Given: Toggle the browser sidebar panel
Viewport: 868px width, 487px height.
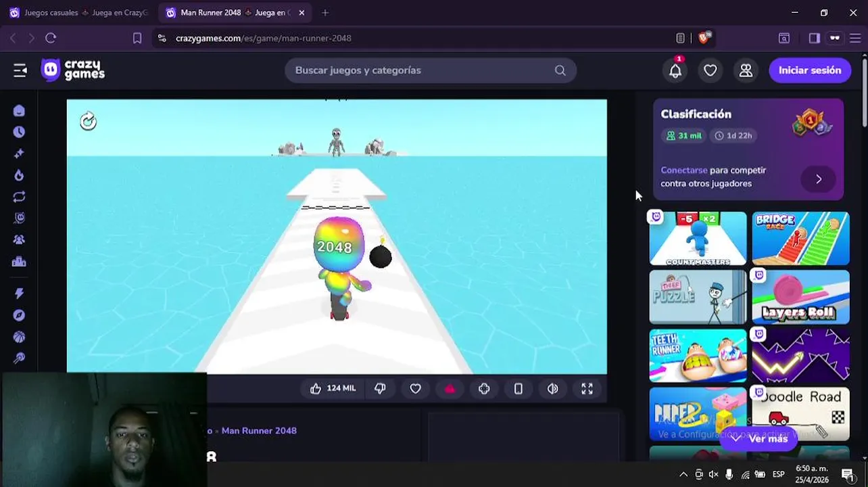Looking at the screenshot, I should click(815, 38).
